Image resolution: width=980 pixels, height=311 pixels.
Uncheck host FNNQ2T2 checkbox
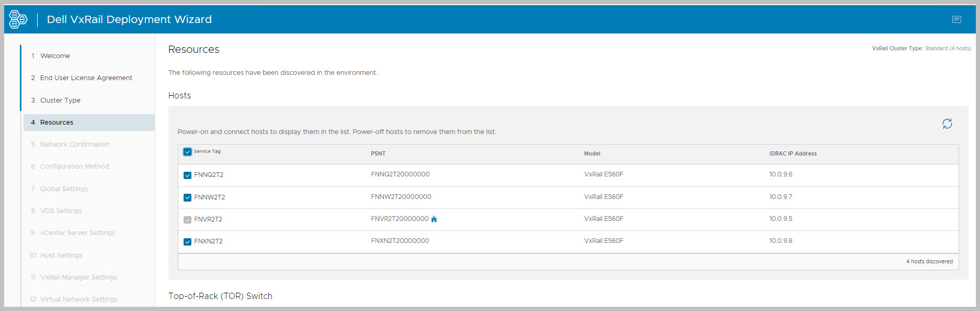(x=187, y=175)
